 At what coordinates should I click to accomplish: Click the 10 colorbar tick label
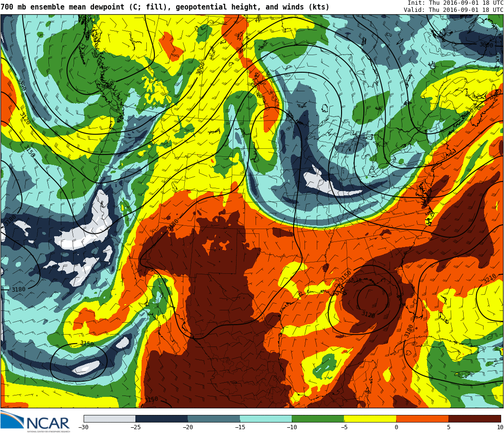[500, 427]
